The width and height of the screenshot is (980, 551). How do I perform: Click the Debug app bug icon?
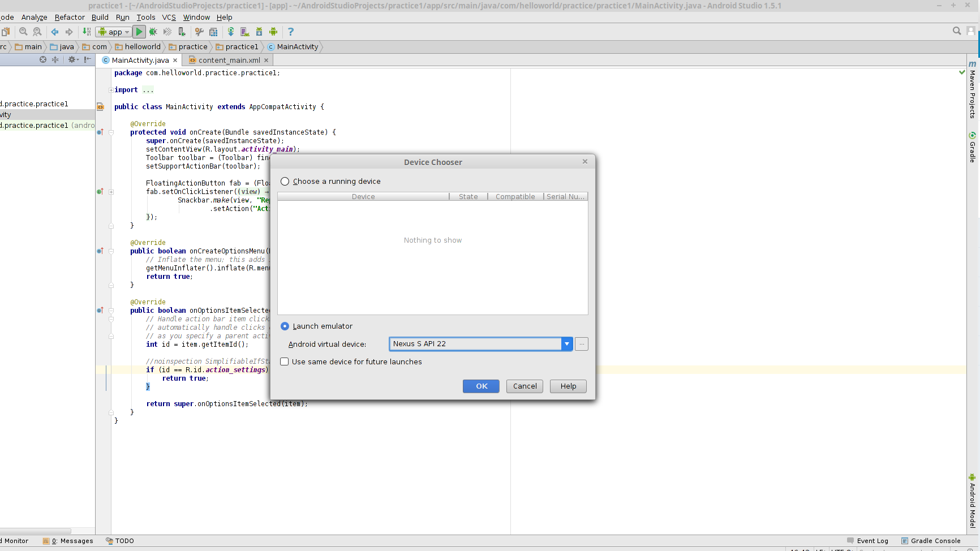(x=153, y=32)
